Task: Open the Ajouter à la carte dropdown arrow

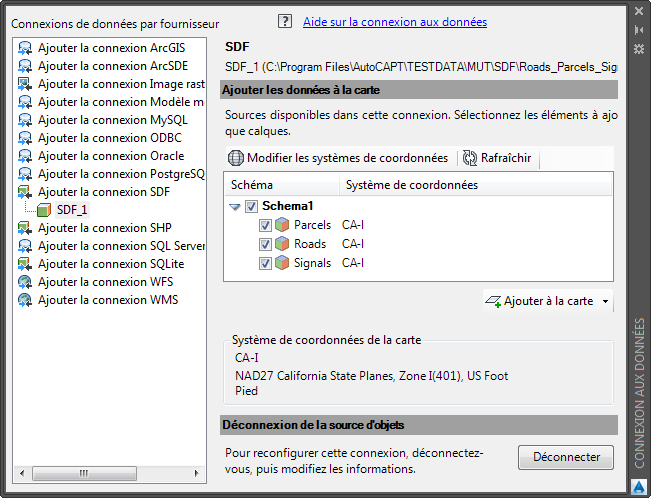Action: [606, 302]
